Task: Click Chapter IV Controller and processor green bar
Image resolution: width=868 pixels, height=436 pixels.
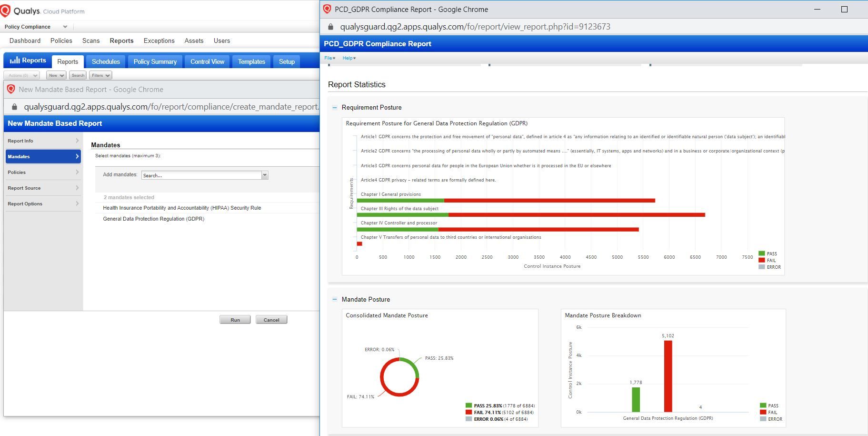Action: (x=398, y=230)
